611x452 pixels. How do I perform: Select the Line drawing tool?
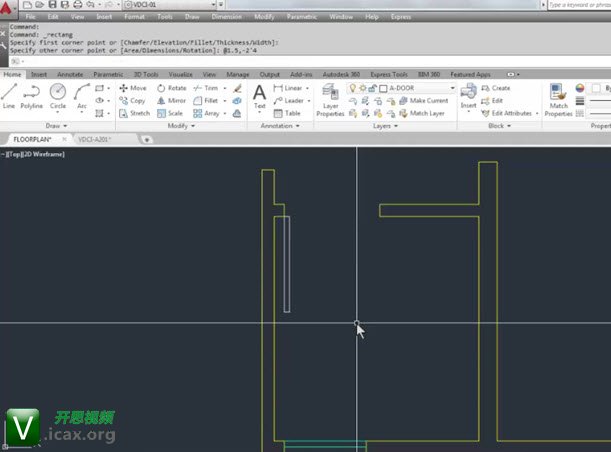(x=9, y=96)
